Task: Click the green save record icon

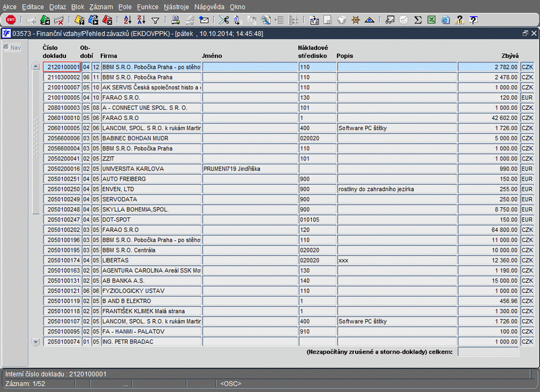Action: [45, 20]
